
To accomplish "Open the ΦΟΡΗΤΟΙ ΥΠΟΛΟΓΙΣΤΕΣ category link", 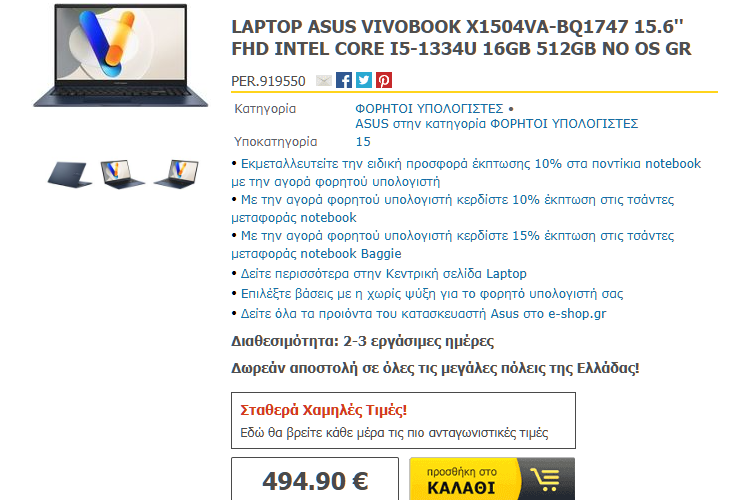I will [x=429, y=109].
